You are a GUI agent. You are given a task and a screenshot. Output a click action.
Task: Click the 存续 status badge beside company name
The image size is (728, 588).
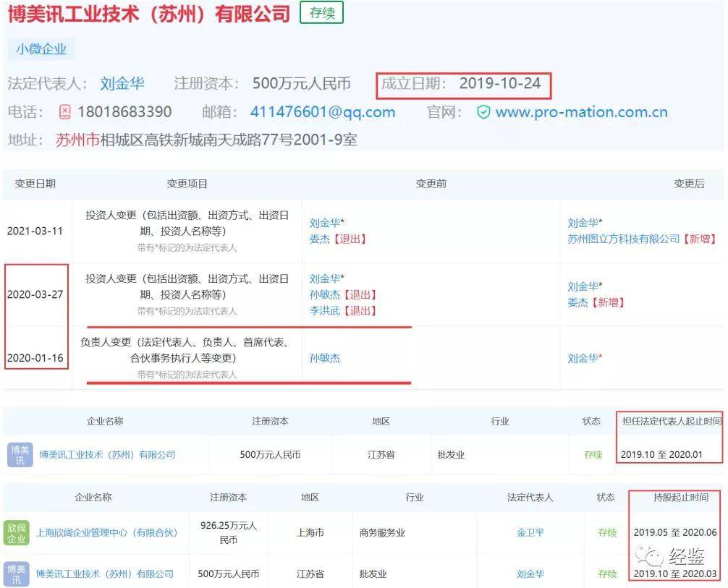point(322,13)
